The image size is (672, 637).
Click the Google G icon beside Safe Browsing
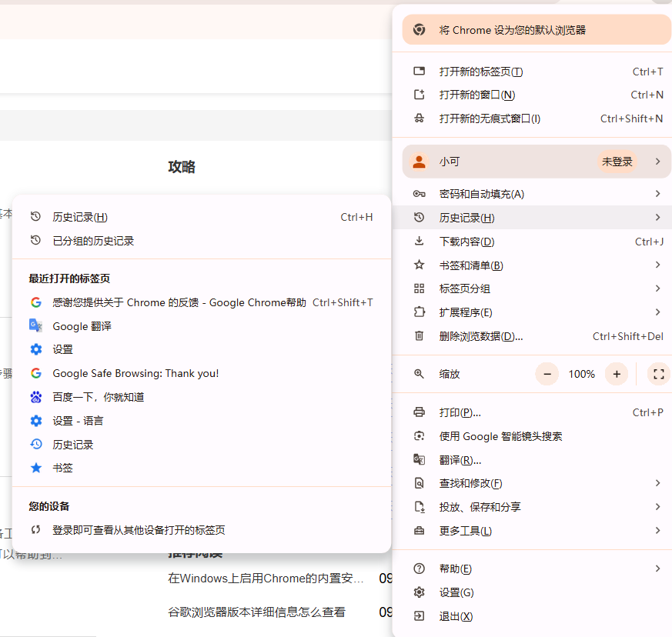point(36,373)
